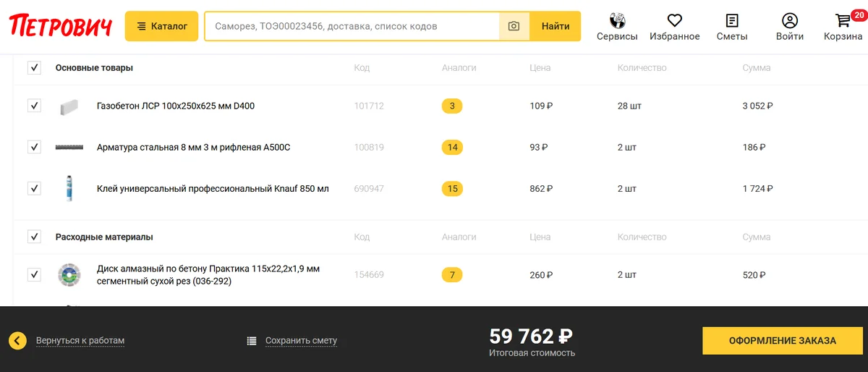
Task: Open the Сметы document icon
Action: 732,20
